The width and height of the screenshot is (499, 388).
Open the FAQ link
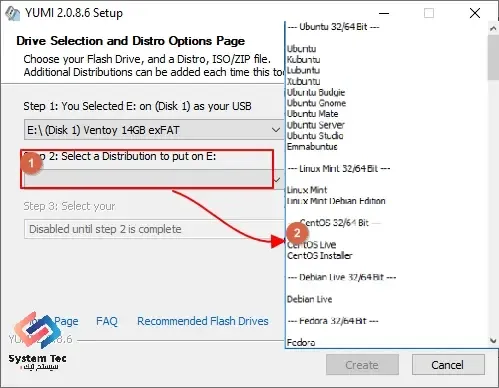click(x=107, y=321)
